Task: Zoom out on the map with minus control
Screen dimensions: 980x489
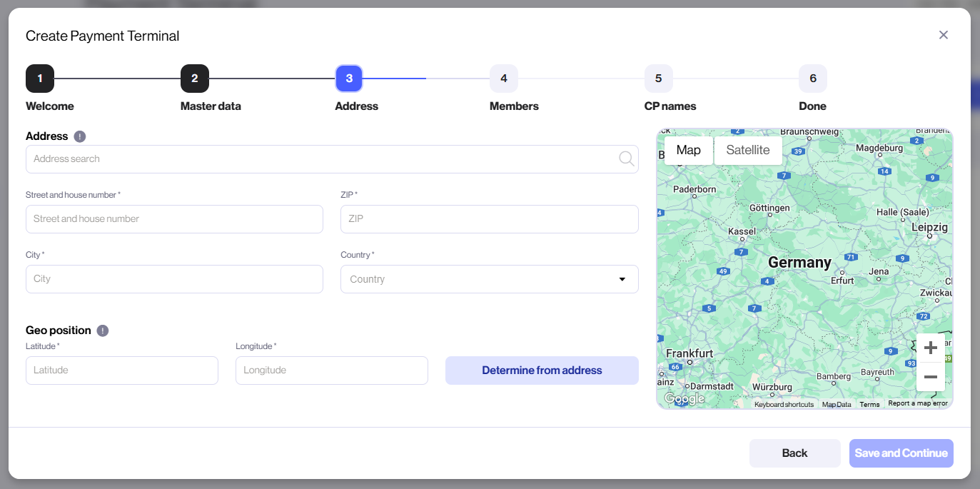Action: click(x=930, y=377)
